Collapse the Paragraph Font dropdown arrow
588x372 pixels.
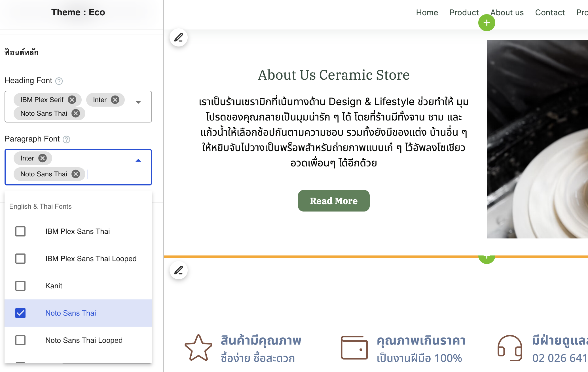tap(138, 160)
